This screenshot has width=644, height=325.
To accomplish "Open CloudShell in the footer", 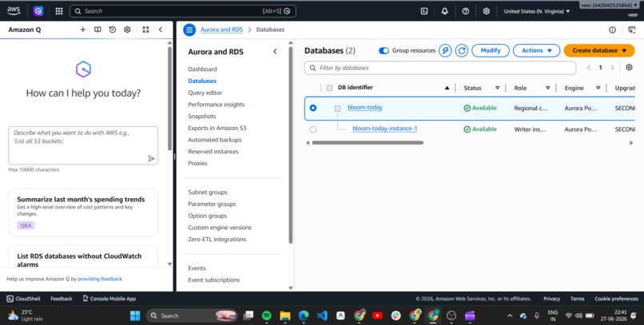I will tap(23, 299).
